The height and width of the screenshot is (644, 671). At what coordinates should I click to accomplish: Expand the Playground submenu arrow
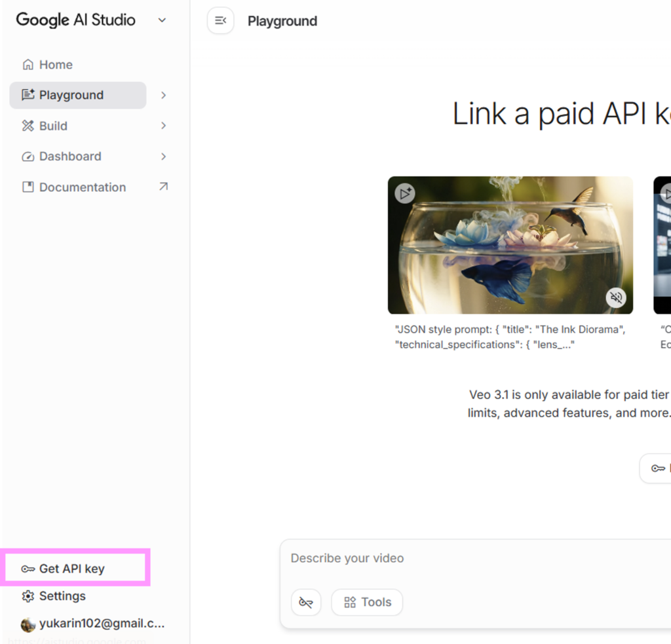pos(163,95)
